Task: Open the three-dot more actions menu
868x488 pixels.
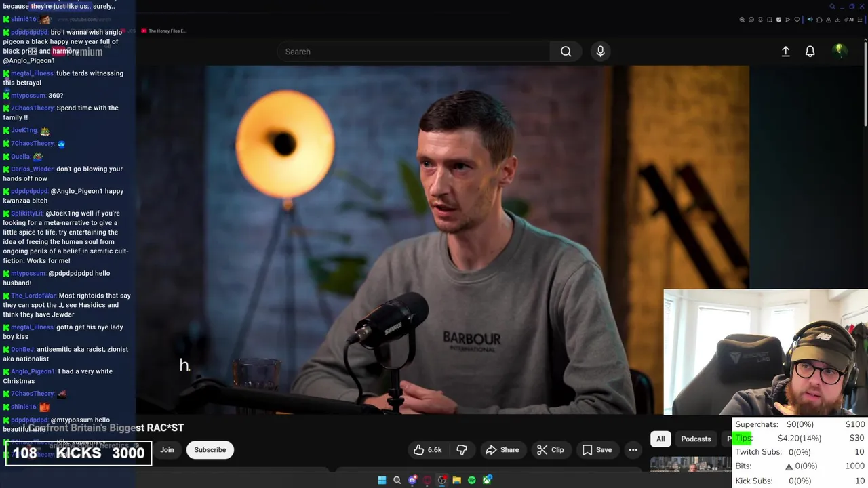Action: pos(633,450)
